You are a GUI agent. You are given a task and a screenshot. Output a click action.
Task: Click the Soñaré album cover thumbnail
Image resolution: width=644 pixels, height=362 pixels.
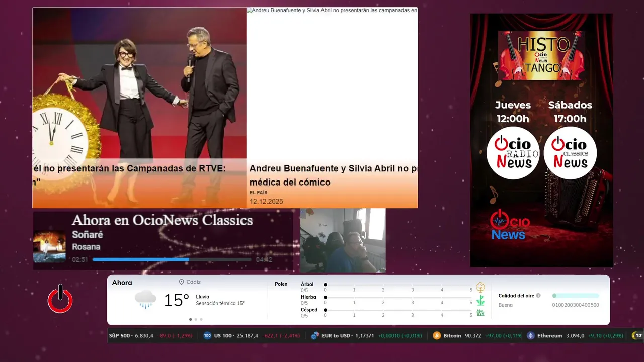point(49,246)
